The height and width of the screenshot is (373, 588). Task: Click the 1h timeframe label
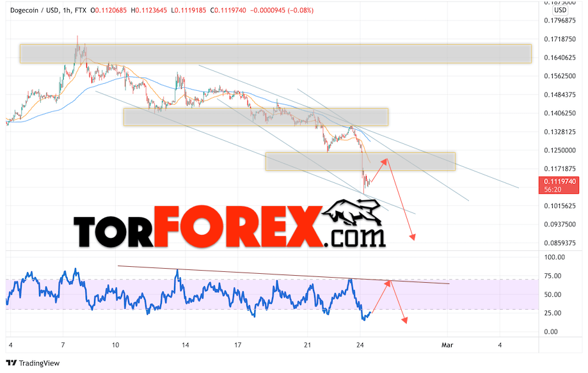coord(67,10)
